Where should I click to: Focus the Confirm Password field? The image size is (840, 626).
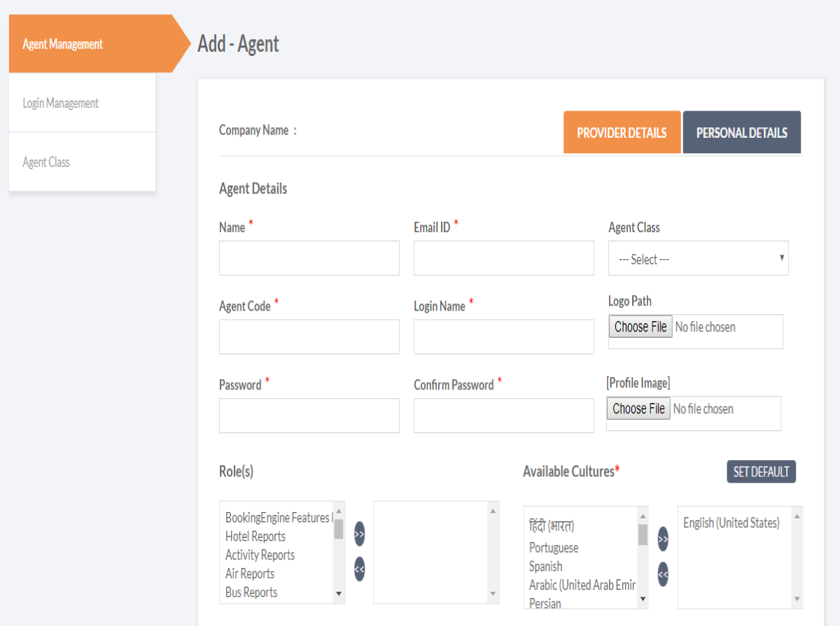(x=504, y=415)
